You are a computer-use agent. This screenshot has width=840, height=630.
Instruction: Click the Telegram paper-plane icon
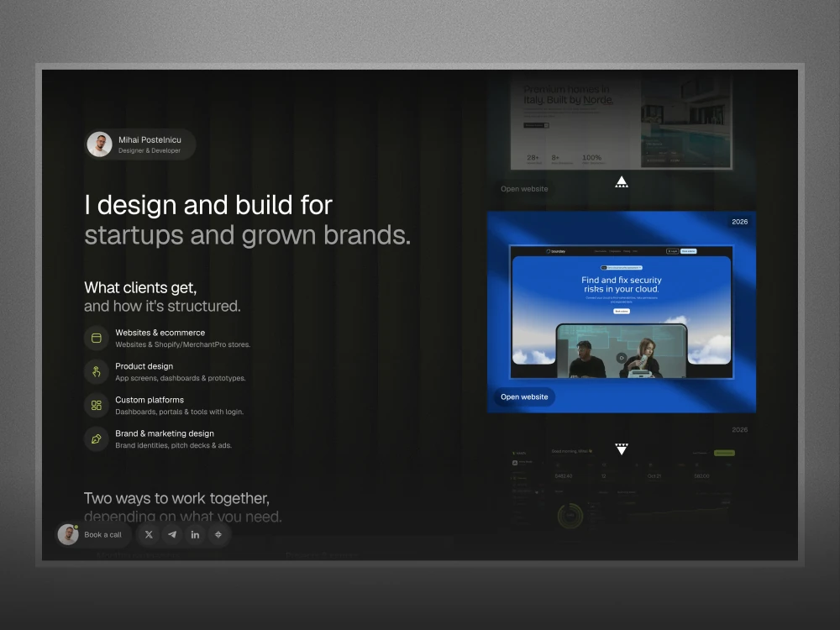point(172,534)
